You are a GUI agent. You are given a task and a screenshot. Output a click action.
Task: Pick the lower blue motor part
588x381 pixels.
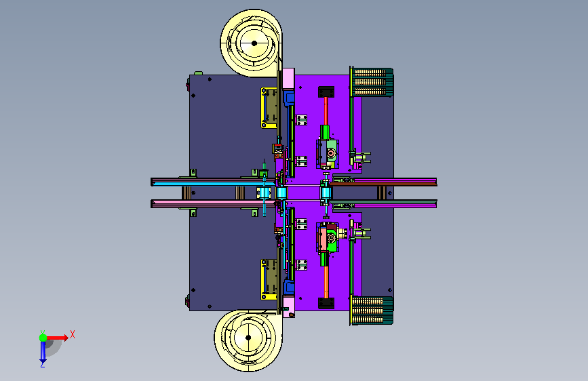coord(289,287)
